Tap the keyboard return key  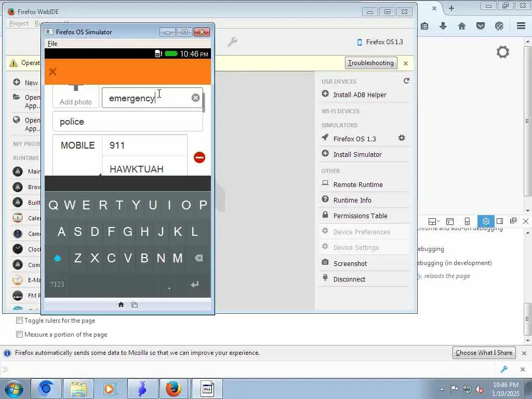(x=194, y=285)
